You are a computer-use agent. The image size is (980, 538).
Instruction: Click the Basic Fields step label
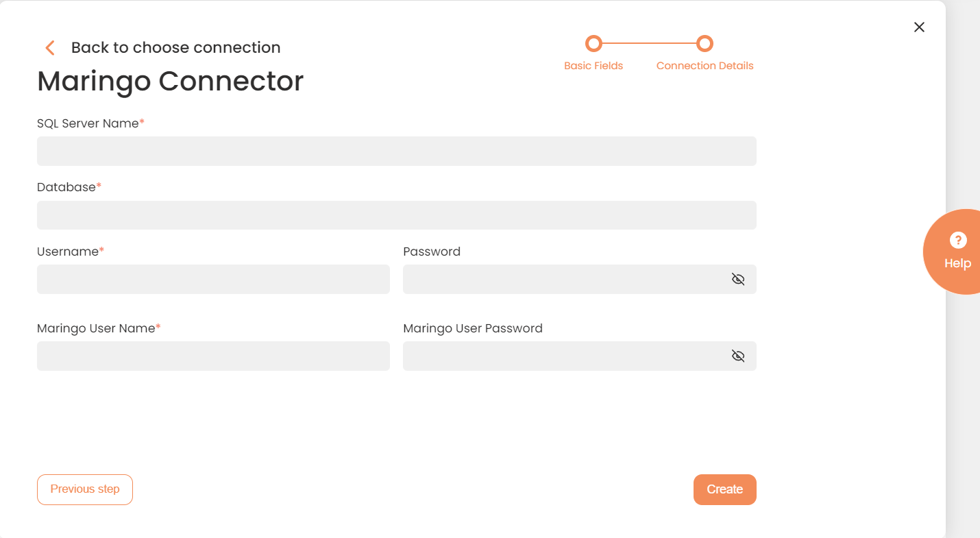pos(593,66)
